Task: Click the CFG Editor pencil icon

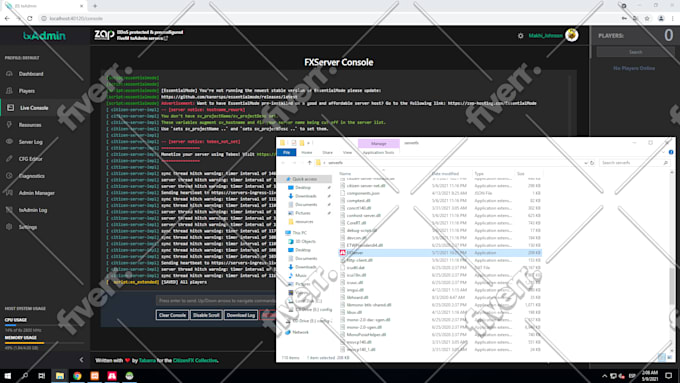Action: coord(9,159)
